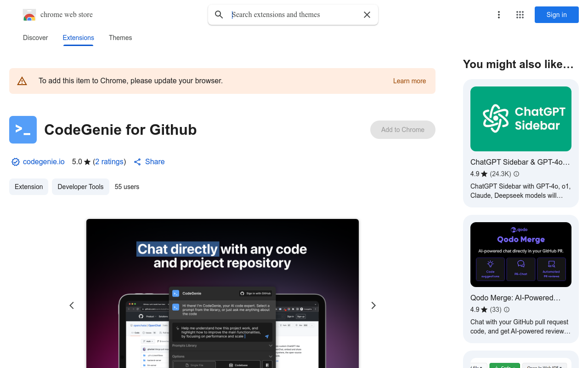Open the Qodo Merge thumbnail
The image size is (588, 368).
click(x=521, y=254)
